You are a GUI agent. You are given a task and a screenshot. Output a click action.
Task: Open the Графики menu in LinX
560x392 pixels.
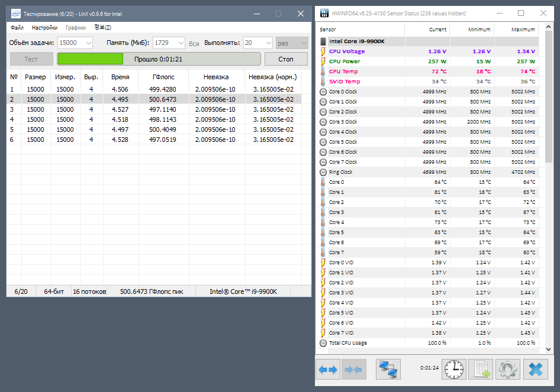76,27
